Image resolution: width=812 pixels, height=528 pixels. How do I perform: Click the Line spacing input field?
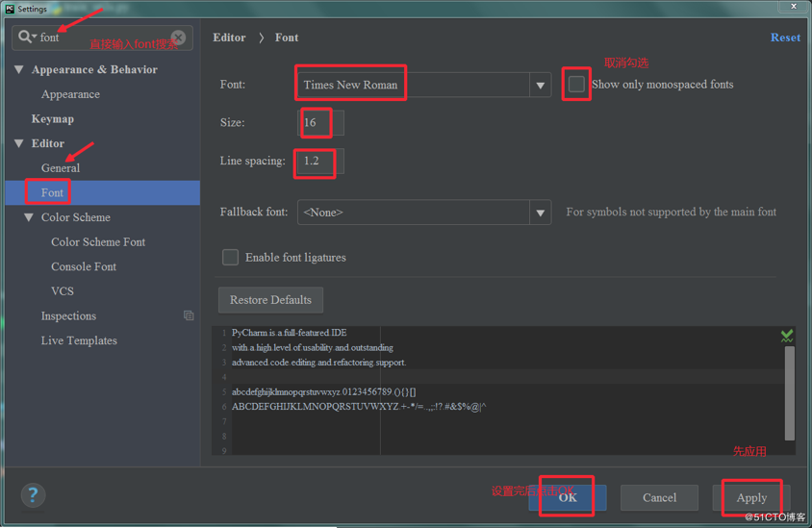(x=320, y=161)
